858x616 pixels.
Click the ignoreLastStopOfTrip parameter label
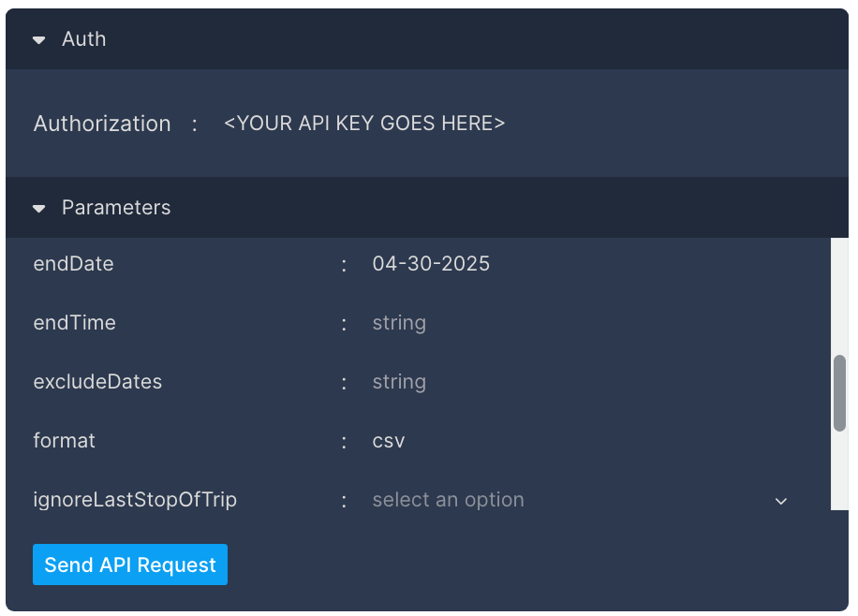(135, 500)
